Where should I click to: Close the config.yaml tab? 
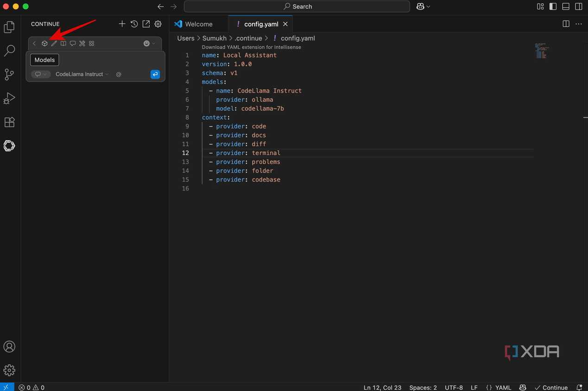click(x=285, y=24)
